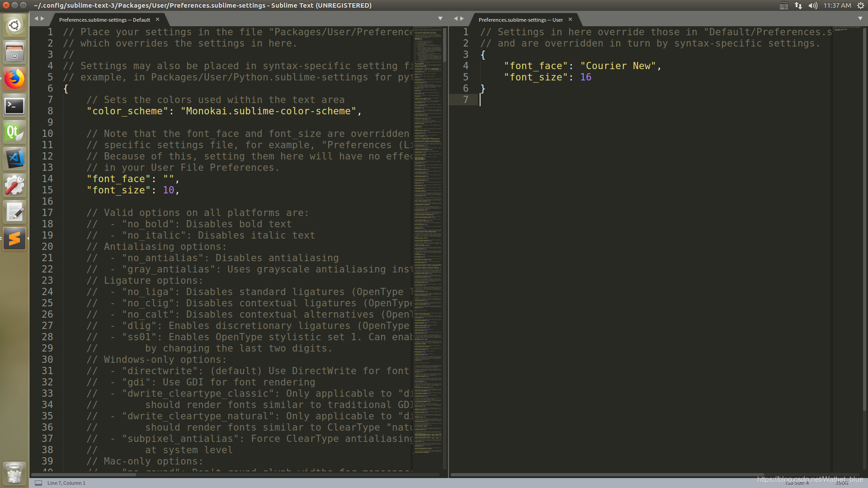Open Firefox browser from dock
The height and width of the screenshot is (488, 868).
[x=14, y=79]
